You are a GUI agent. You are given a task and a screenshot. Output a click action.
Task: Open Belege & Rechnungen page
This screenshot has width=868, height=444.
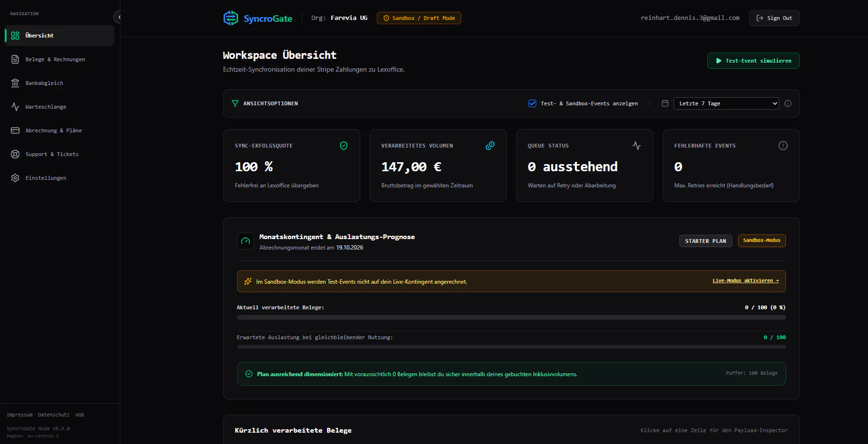click(x=59, y=59)
